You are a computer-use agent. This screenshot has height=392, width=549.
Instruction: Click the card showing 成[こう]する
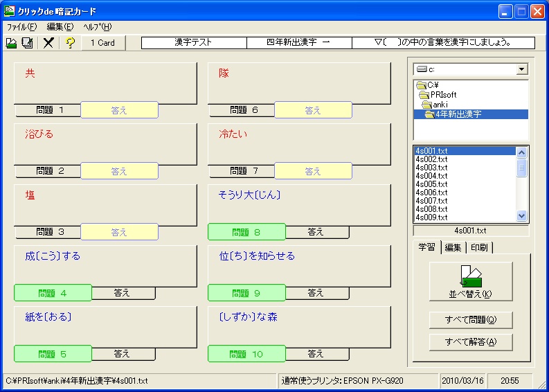tap(105, 266)
